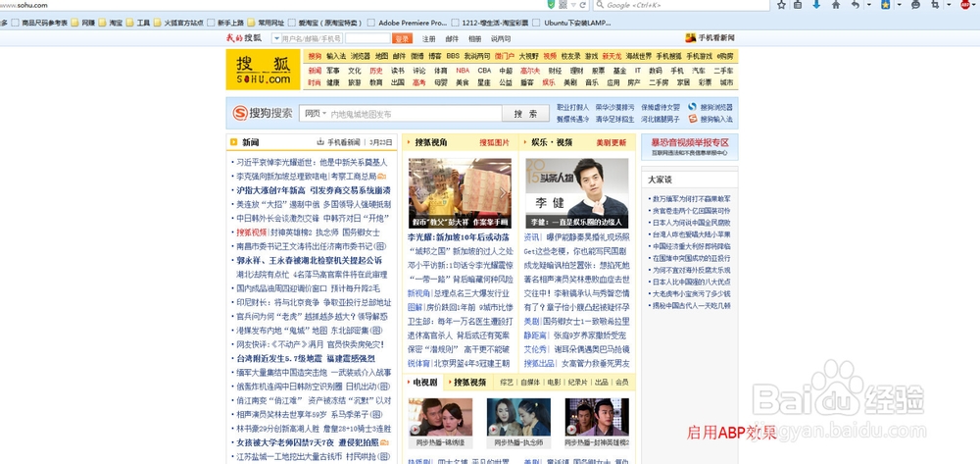Click the QR code icon in address bar

pos(563,4)
